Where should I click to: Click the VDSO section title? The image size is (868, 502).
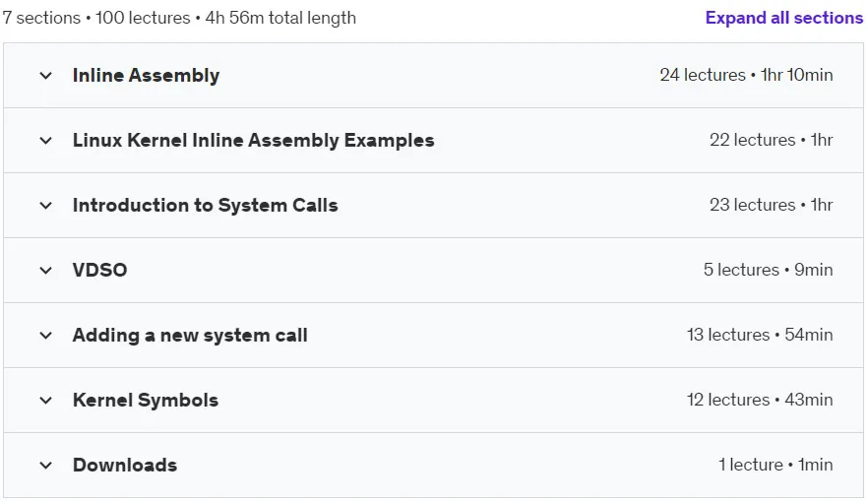click(x=100, y=270)
